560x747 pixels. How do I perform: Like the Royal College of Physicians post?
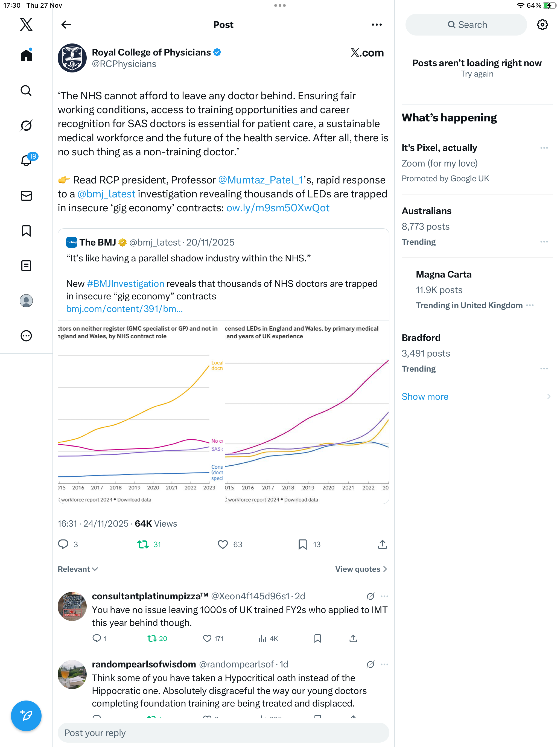click(223, 544)
